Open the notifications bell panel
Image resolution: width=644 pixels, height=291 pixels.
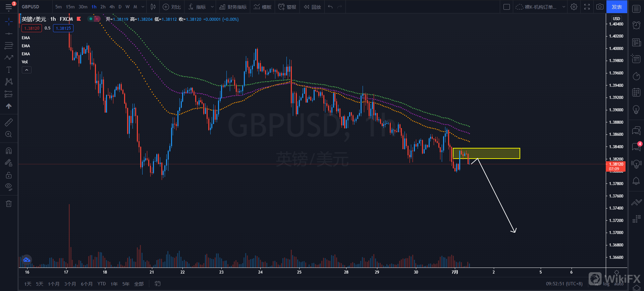(x=636, y=181)
